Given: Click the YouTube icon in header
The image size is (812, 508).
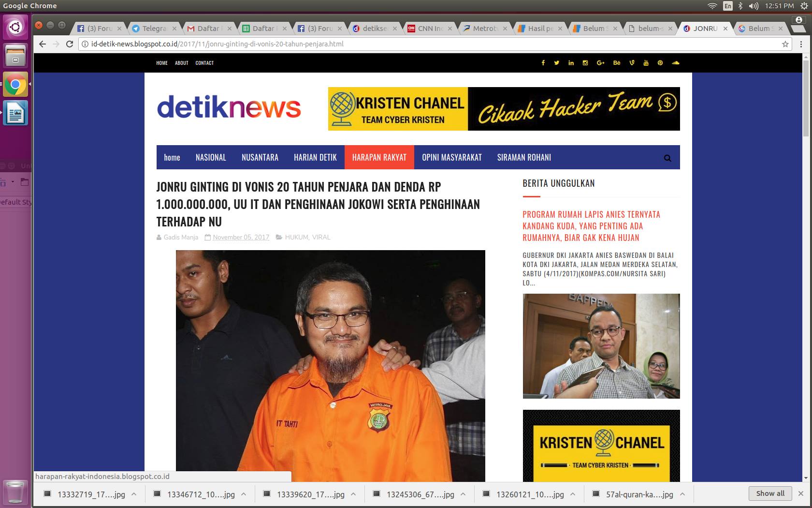Looking at the screenshot, I should pyautogui.click(x=646, y=63).
